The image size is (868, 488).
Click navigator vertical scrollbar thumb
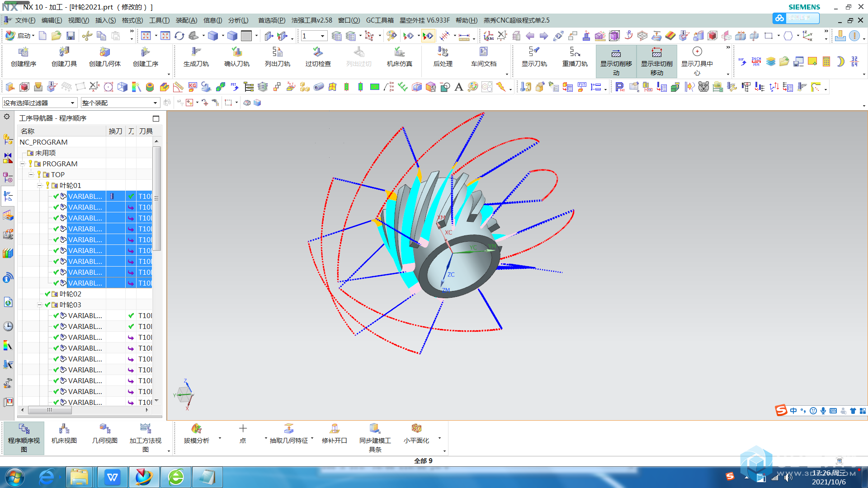156,198
